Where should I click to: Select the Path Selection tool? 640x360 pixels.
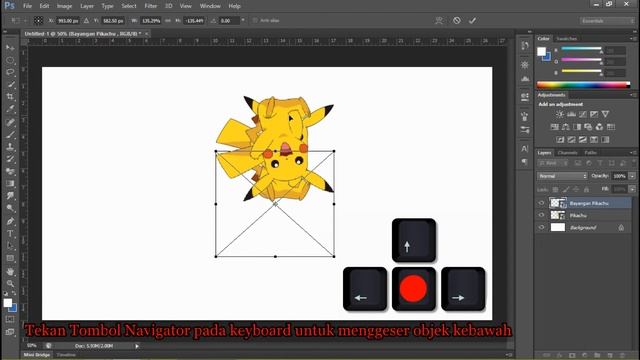10,246
